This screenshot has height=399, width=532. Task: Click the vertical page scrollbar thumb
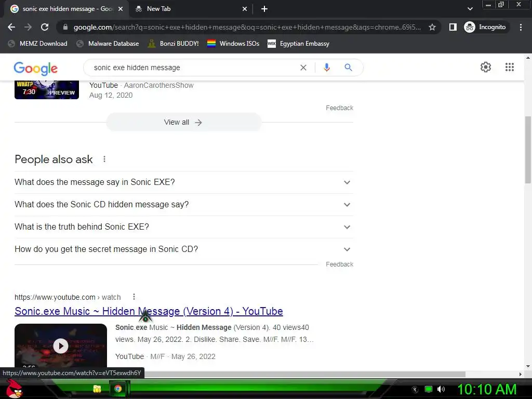coord(528,150)
